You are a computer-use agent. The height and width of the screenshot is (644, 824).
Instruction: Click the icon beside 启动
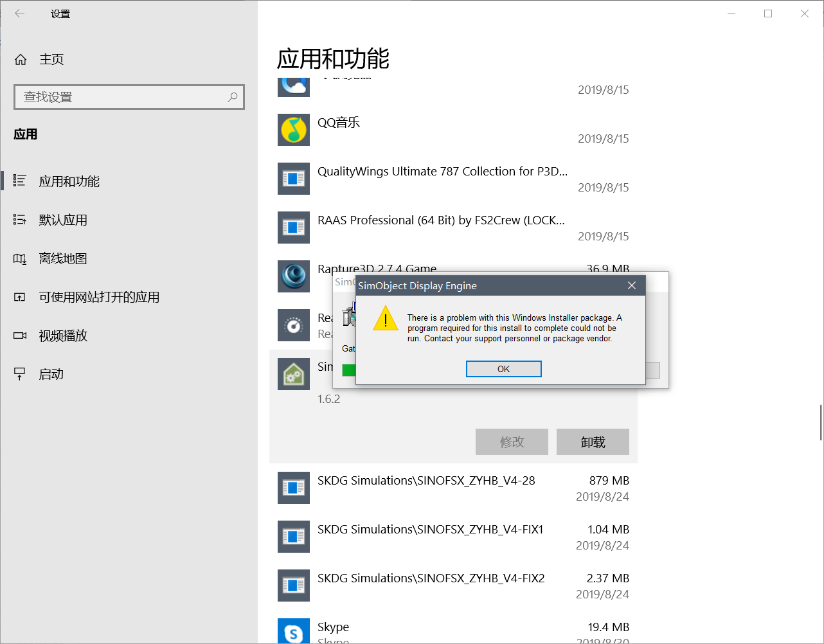(x=20, y=374)
